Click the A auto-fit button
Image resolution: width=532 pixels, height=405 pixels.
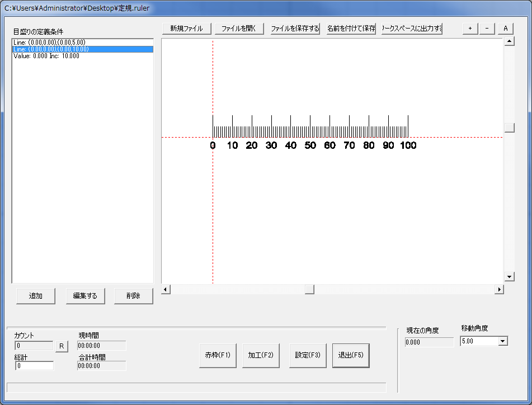click(x=506, y=29)
